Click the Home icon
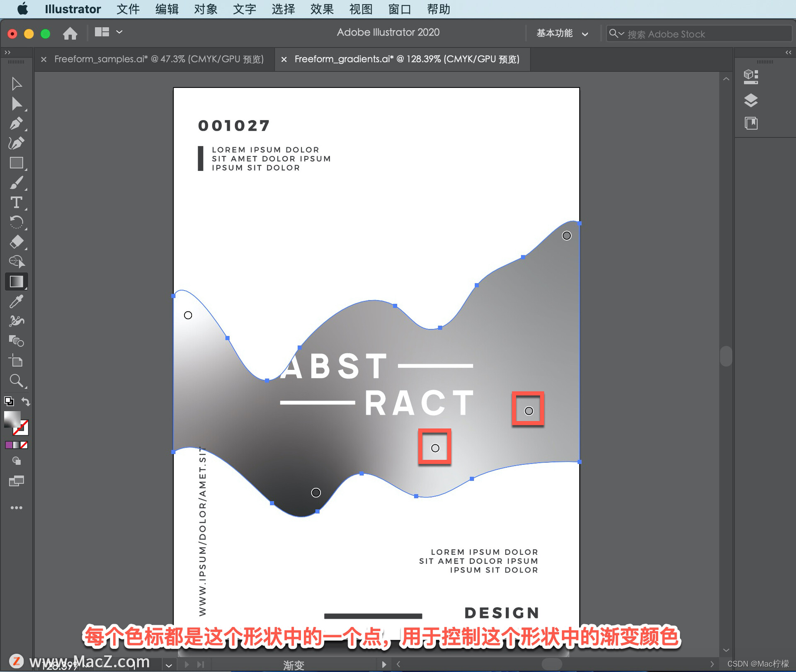This screenshot has height=672, width=796. click(70, 33)
